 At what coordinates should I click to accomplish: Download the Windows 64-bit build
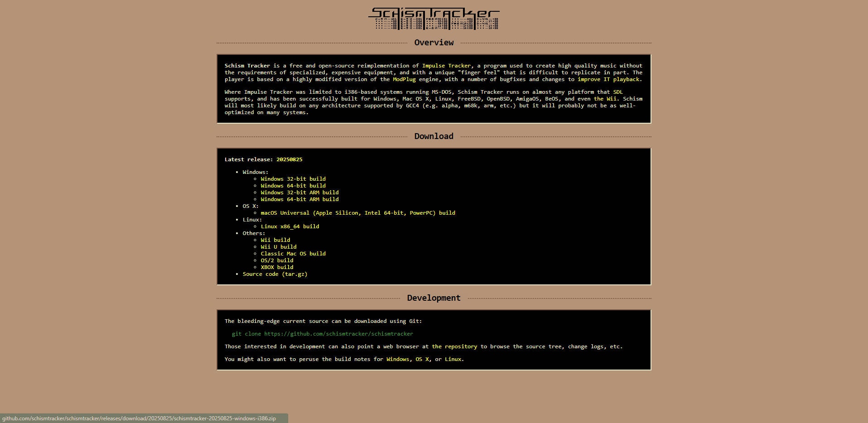coord(293,186)
